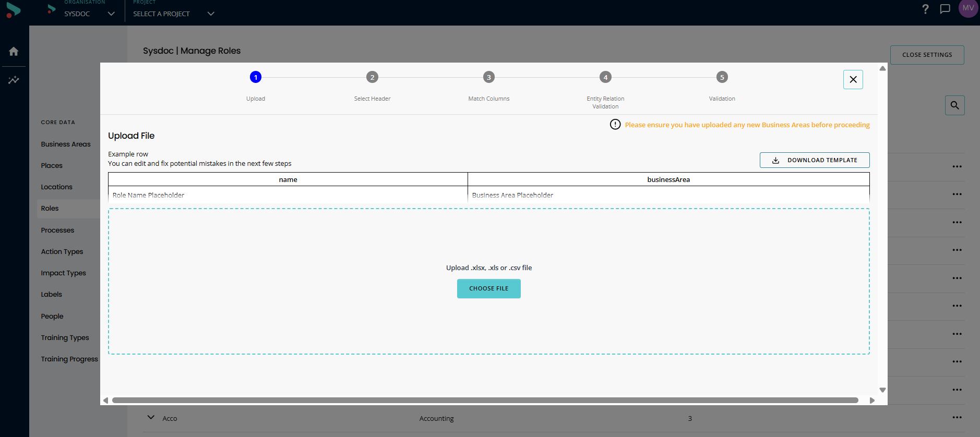Go to step 2 Select Header

point(372,77)
